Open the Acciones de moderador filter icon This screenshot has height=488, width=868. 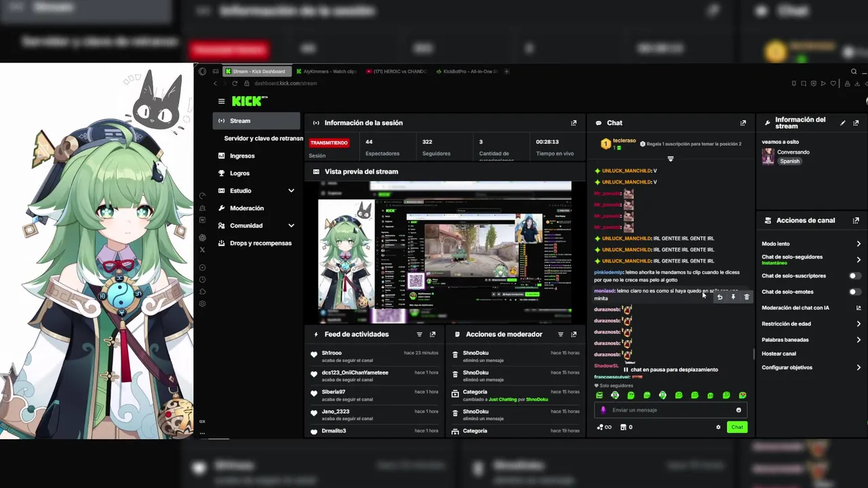click(x=560, y=334)
